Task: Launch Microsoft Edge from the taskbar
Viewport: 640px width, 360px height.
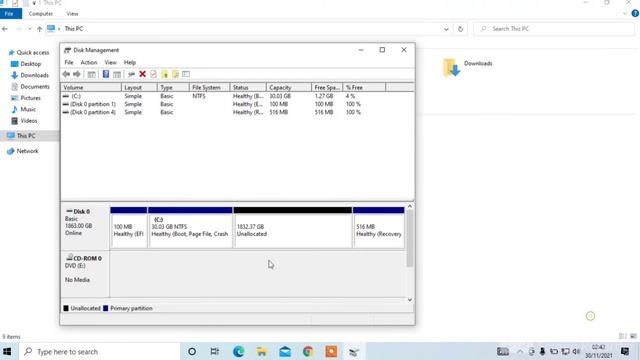Action: coord(238,351)
